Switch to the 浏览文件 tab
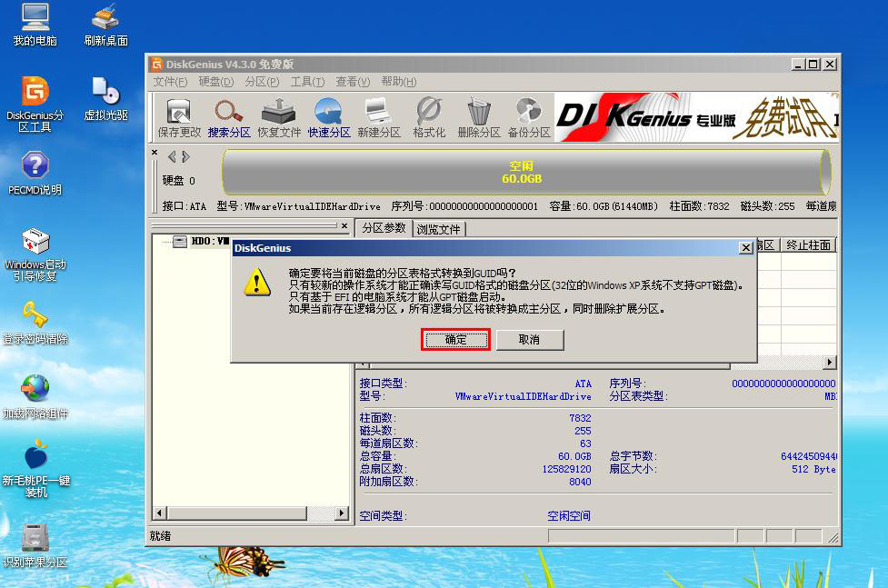Screen dimensions: 888x588 pos(439,229)
